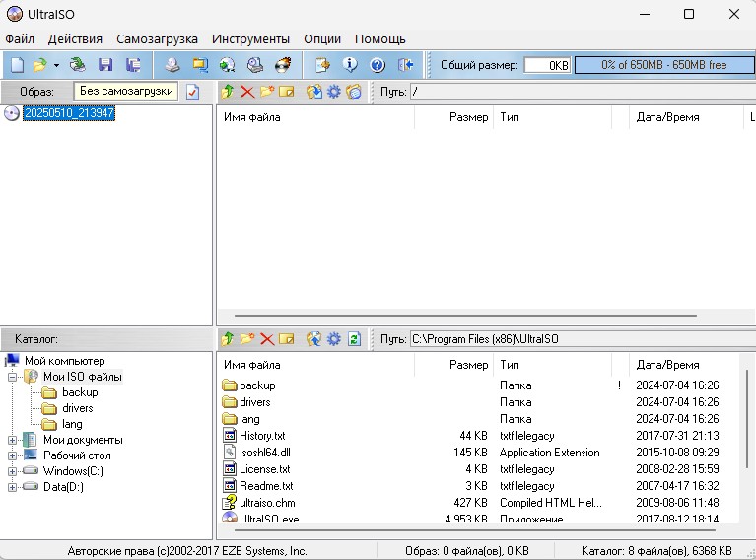Select the History.txt file row
756x560 pixels.
pyautogui.click(x=477, y=436)
